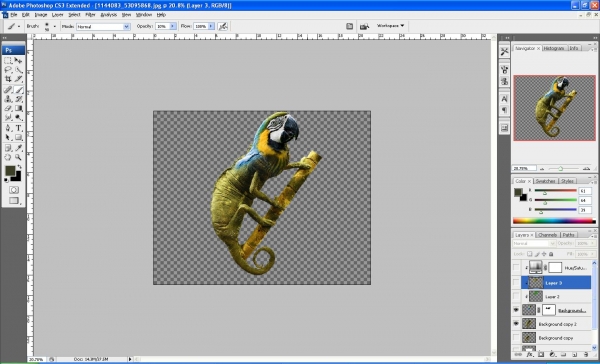Select the Healing Brush tool
The height and width of the screenshot is (364, 600).
pos(8,90)
